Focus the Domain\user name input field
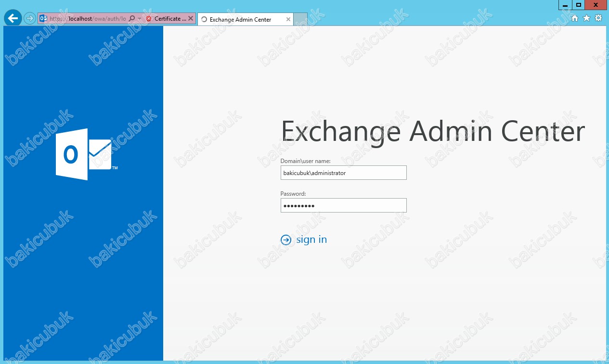 (344, 173)
